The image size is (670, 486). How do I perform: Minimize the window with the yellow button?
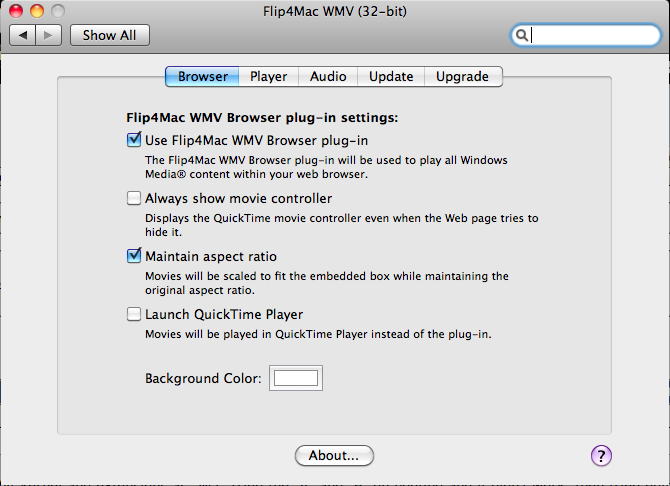coord(37,11)
